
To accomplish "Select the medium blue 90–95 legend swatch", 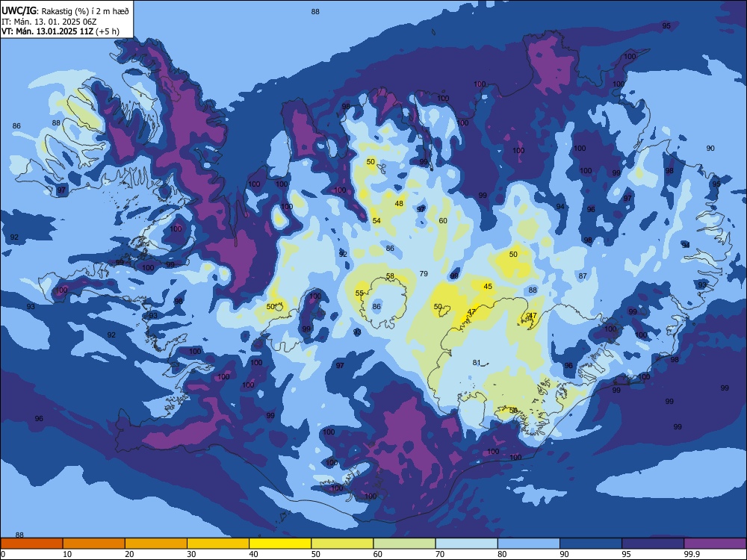I will pos(591,544).
